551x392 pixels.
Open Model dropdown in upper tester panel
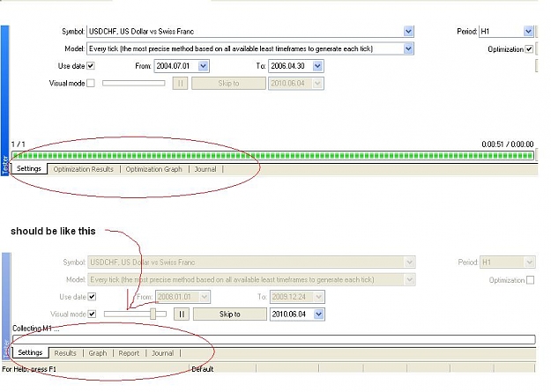pyautogui.click(x=408, y=48)
